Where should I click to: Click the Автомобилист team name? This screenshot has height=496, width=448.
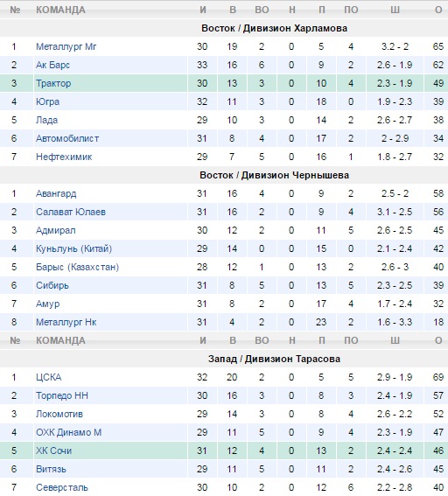click(x=67, y=138)
